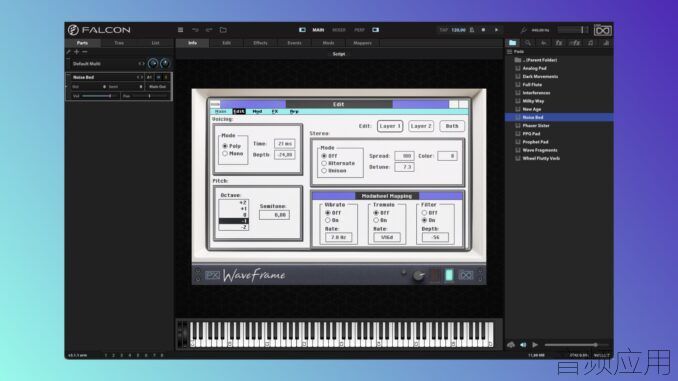This screenshot has width=678, height=381.
Task: Adjust the Noise Bed Pan slider
Action: [150, 96]
